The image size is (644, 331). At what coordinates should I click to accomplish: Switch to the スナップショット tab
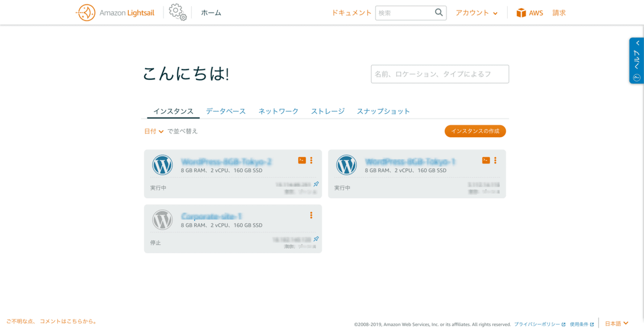pos(384,112)
